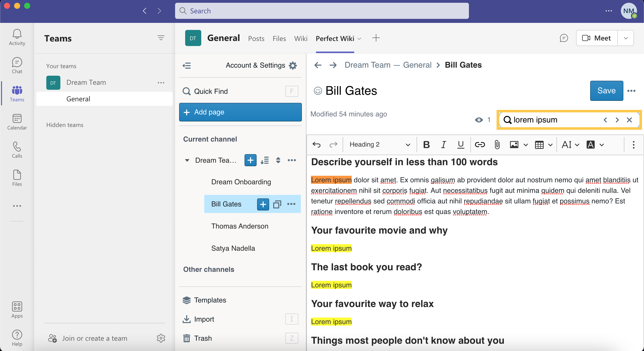Undo the last edit
This screenshot has height=351, width=644.
coord(316,144)
